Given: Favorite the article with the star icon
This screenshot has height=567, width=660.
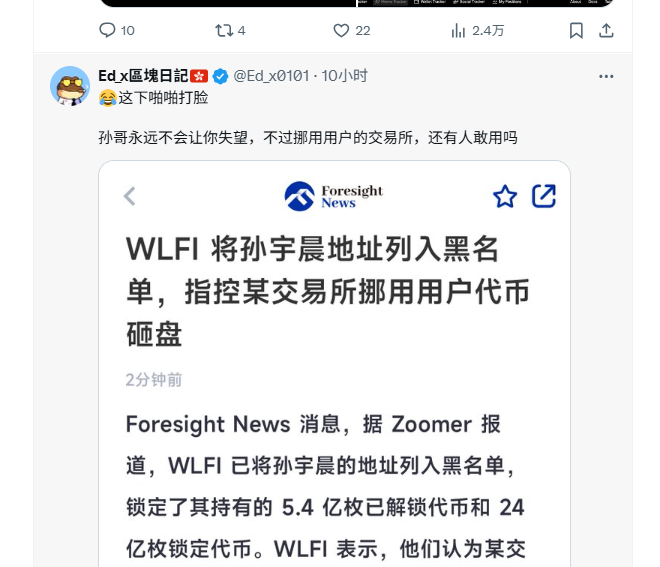Looking at the screenshot, I should point(505,196).
